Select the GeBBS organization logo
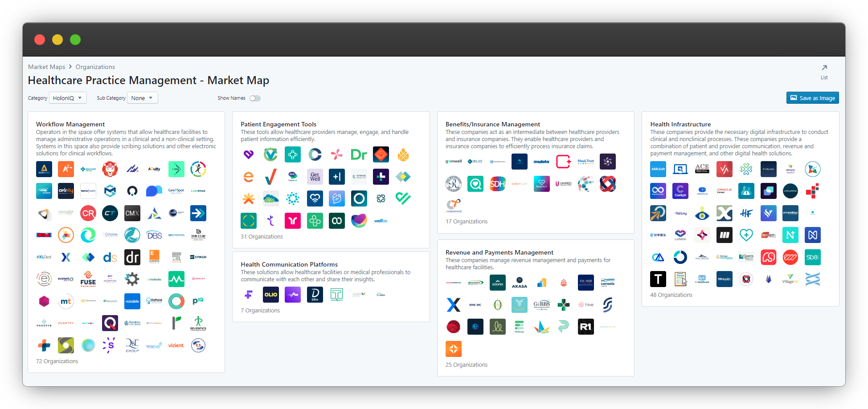The height and width of the screenshot is (409, 868). (541, 305)
